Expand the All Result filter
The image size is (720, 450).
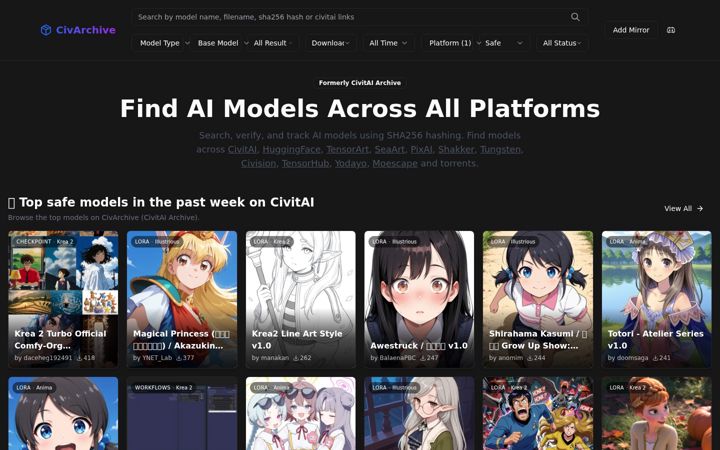tap(274, 43)
